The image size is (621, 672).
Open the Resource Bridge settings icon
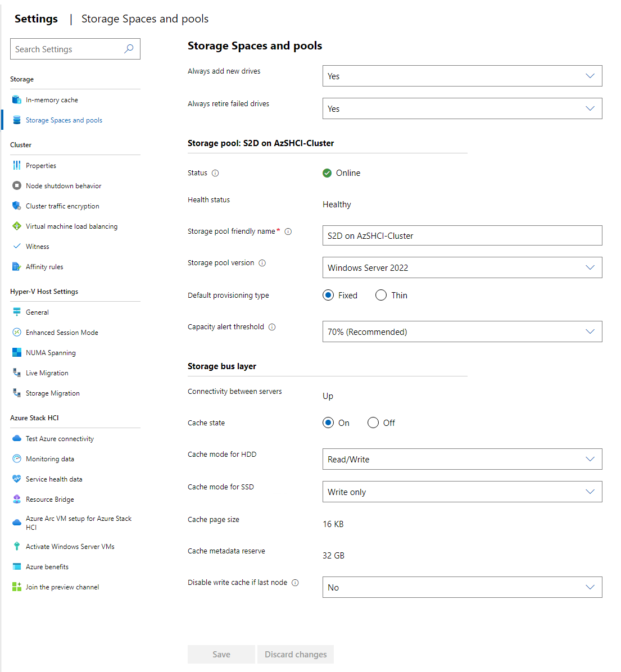click(x=16, y=499)
